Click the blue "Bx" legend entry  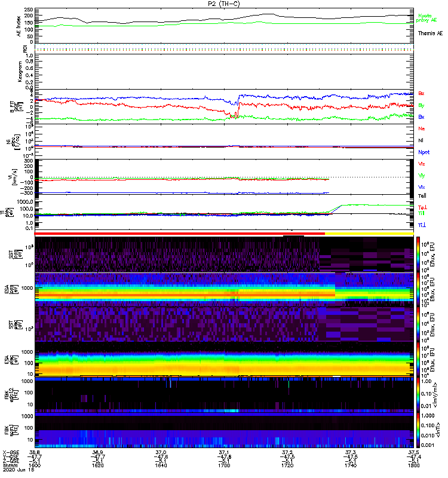pyautogui.click(x=421, y=117)
